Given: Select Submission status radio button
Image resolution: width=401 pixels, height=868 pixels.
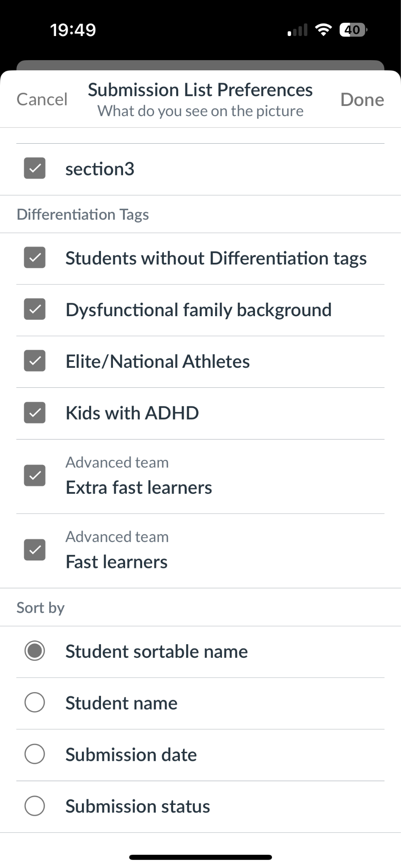Looking at the screenshot, I should click(x=35, y=806).
